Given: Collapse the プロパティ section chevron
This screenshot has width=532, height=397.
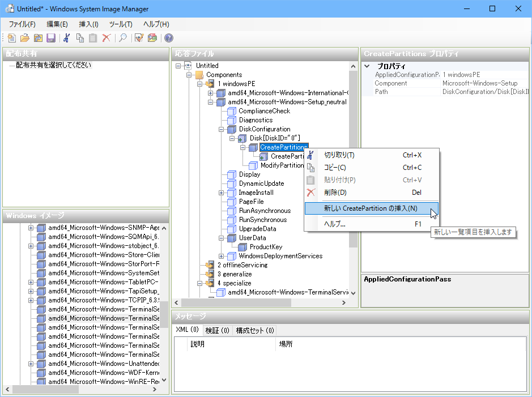Looking at the screenshot, I should pyautogui.click(x=367, y=66).
